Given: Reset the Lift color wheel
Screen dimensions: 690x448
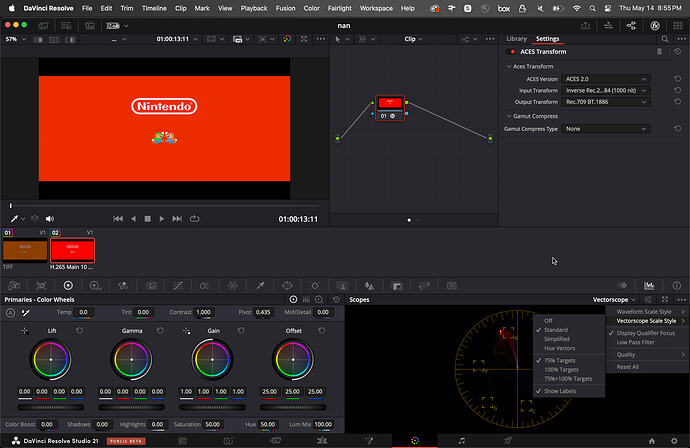Looking at the screenshot, I should coord(79,330).
